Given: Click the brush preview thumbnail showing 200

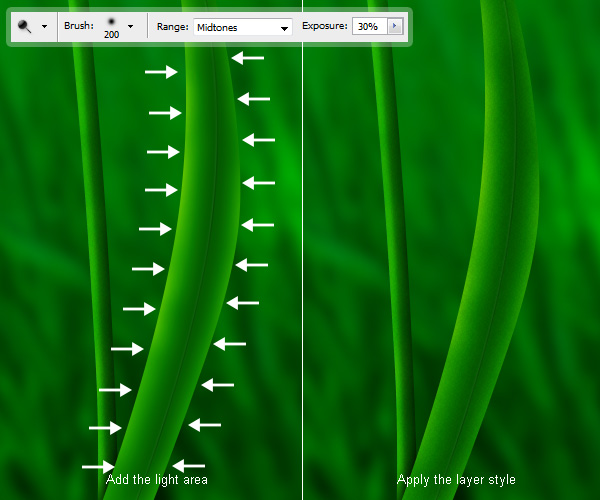Looking at the screenshot, I should (111, 28).
